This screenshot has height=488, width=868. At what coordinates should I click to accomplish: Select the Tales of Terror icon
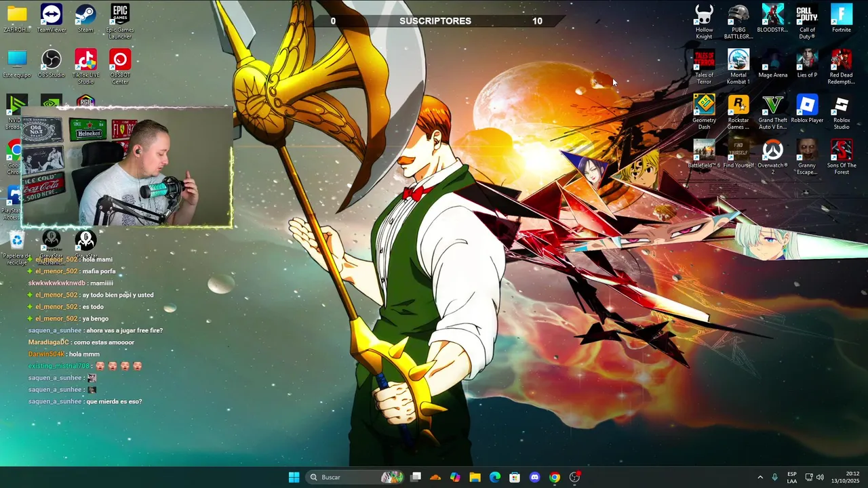(704, 66)
